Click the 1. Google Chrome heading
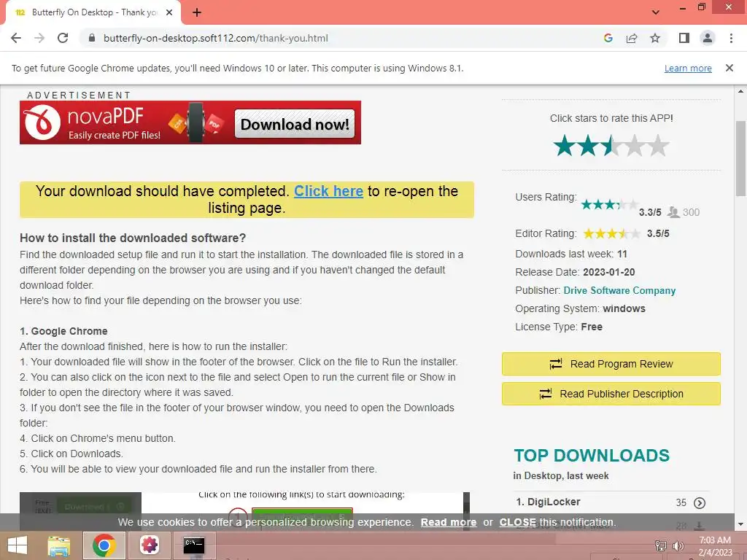 63,331
